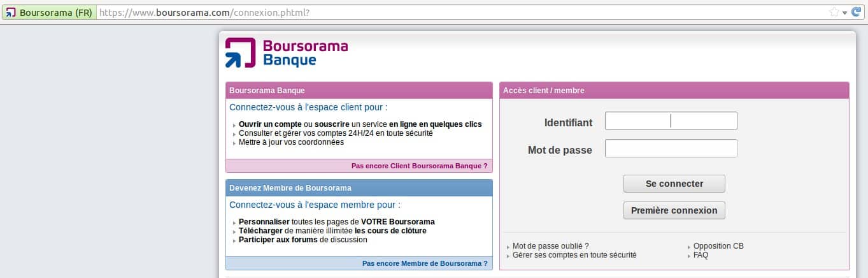
Task: Follow Pas encore Membre de Boursorama link
Action: (x=425, y=263)
